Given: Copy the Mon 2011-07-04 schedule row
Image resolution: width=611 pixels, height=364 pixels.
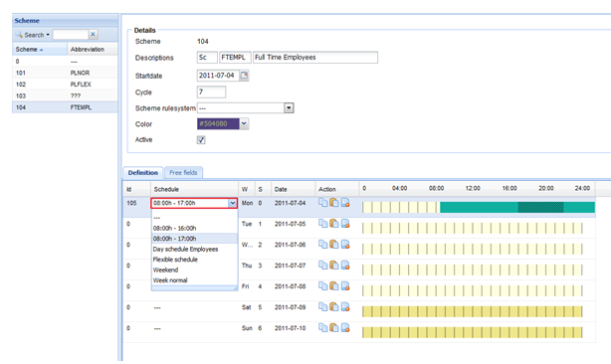Looking at the screenshot, I should [x=323, y=203].
